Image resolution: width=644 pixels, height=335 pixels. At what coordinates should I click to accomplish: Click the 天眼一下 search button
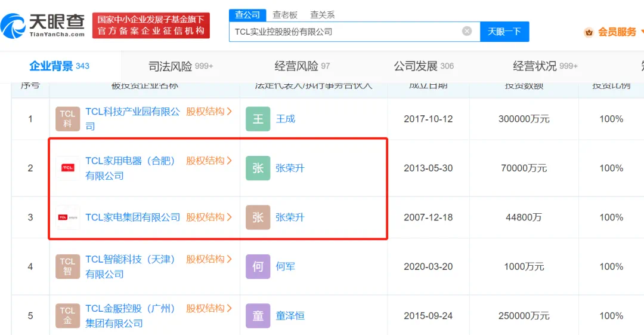tap(504, 32)
